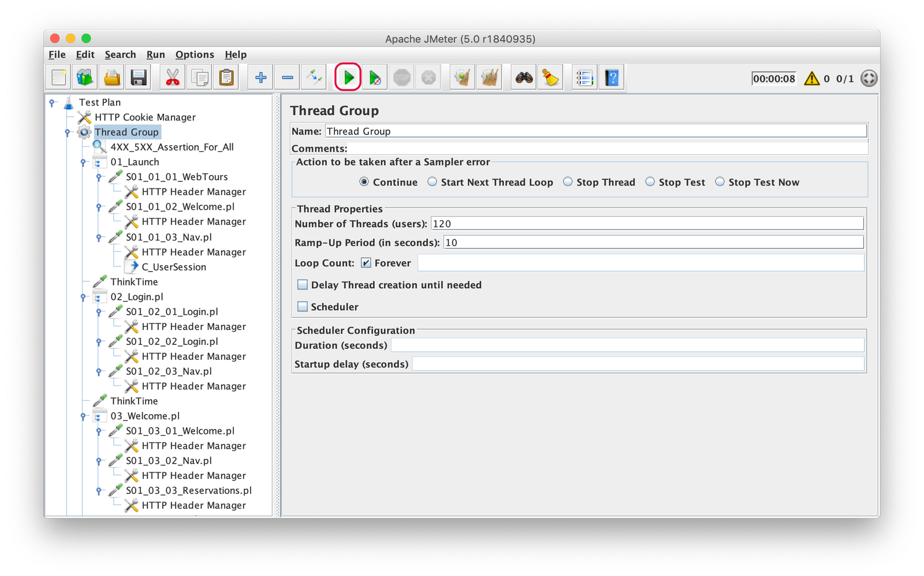Viewport: 924px width, 576px height.
Task: Collapse the 01_Launch tree node
Action: coord(83,162)
